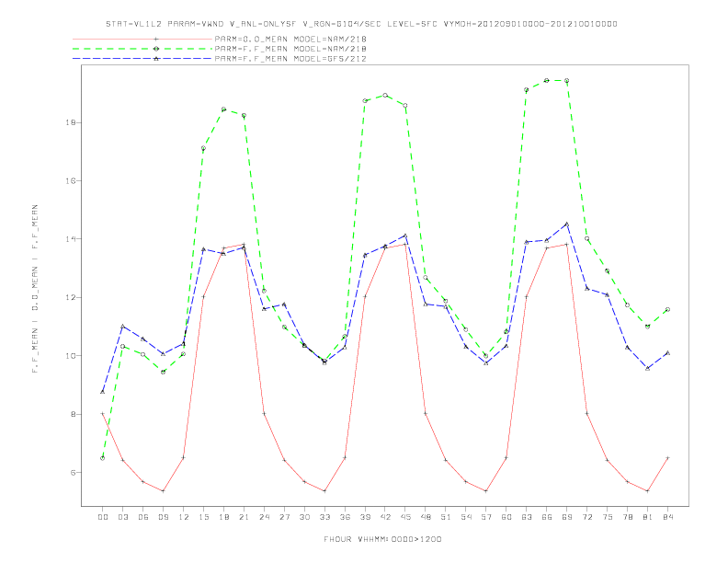Click y-axis tick label 16
Image resolution: width=728 pixels, height=563 pixels.
pos(71,180)
